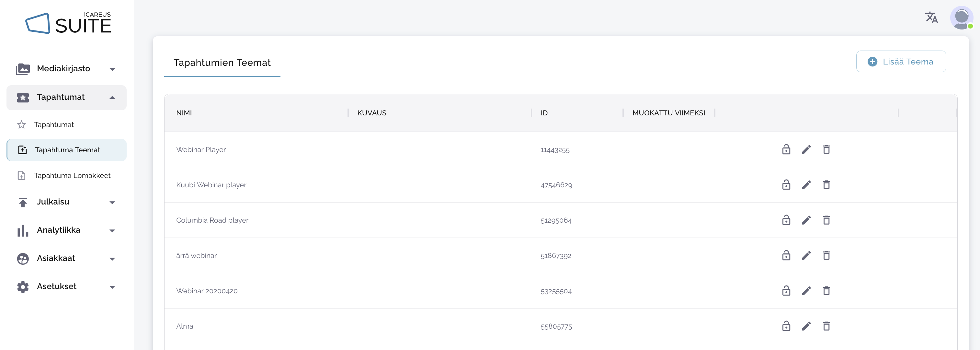This screenshot has height=350, width=980.
Task: Click the Lisää Teema button
Action: point(900,62)
